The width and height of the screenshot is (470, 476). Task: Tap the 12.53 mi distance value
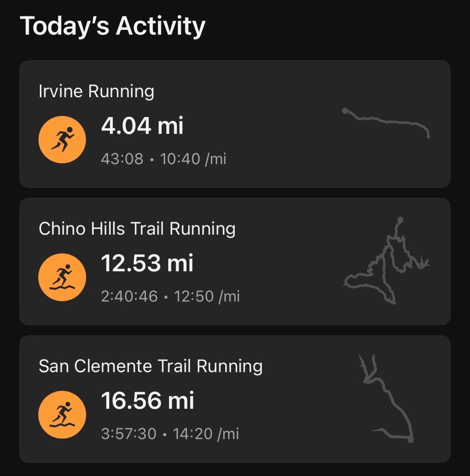click(x=147, y=263)
